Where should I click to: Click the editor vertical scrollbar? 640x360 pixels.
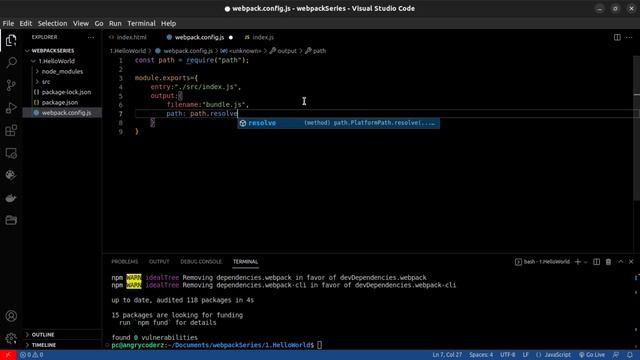tap(636, 129)
